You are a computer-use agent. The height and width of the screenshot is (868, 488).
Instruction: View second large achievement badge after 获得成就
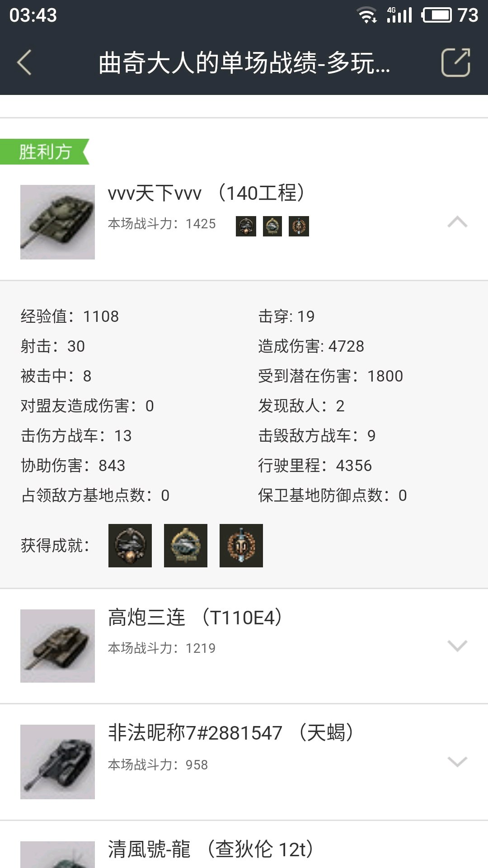click(x=186, y=546)
